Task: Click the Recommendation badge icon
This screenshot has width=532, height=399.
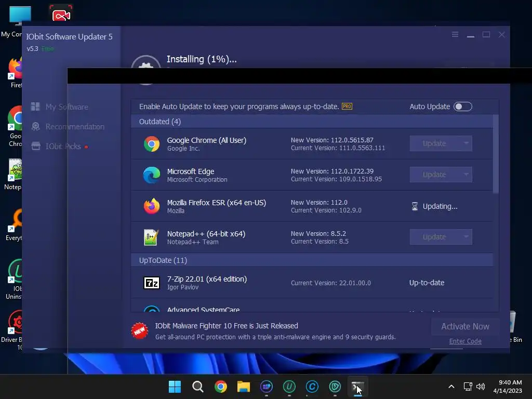Action: click(x=36, y=127)
